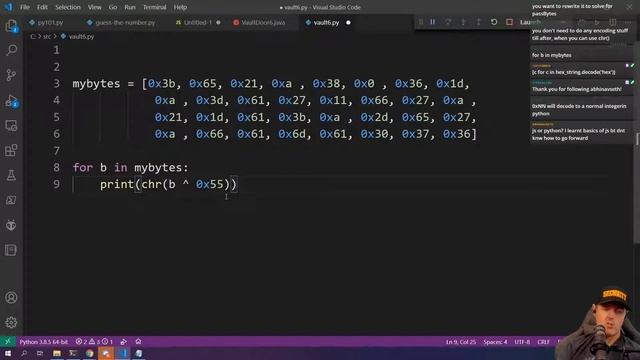Click the Split Editor icon
This screenshot has height=360, width=640.
click(x=613, y=22)
